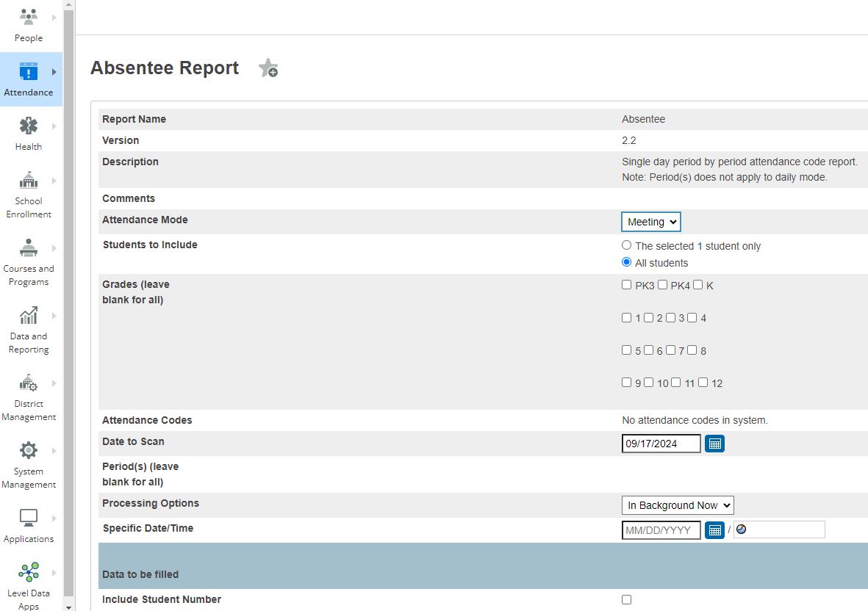868x611 pixels.
Task: Open Courses and Programs section
Action: point(28,247)
